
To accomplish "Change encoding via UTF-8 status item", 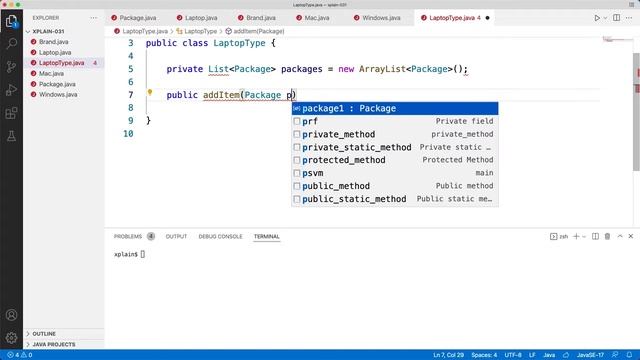I will click(513, 355).
